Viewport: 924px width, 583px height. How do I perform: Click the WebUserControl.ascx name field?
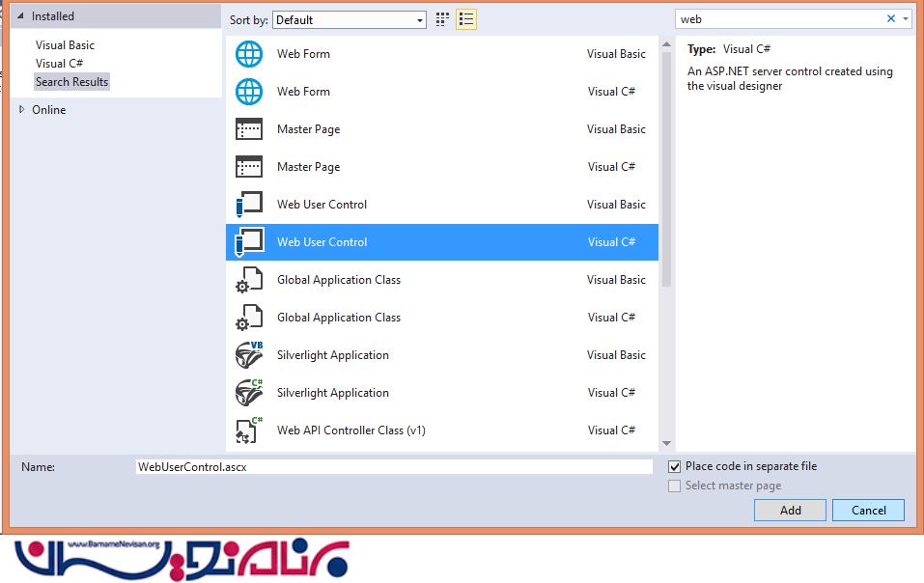[394, 467]
